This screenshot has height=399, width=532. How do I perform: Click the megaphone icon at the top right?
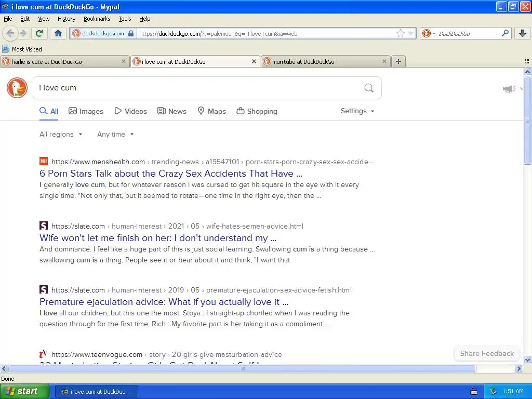click(x=509, y=89)
